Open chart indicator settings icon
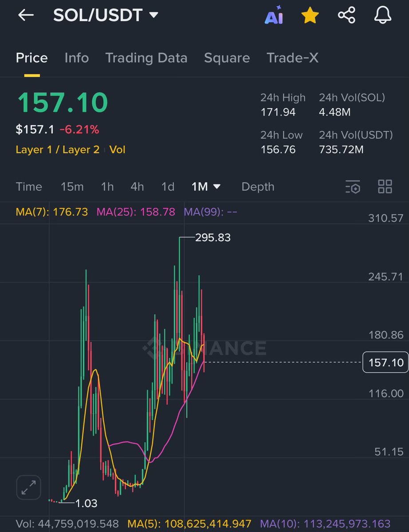Image resolution: width=409 pixels, height=532 pixels. pos(353,187)
